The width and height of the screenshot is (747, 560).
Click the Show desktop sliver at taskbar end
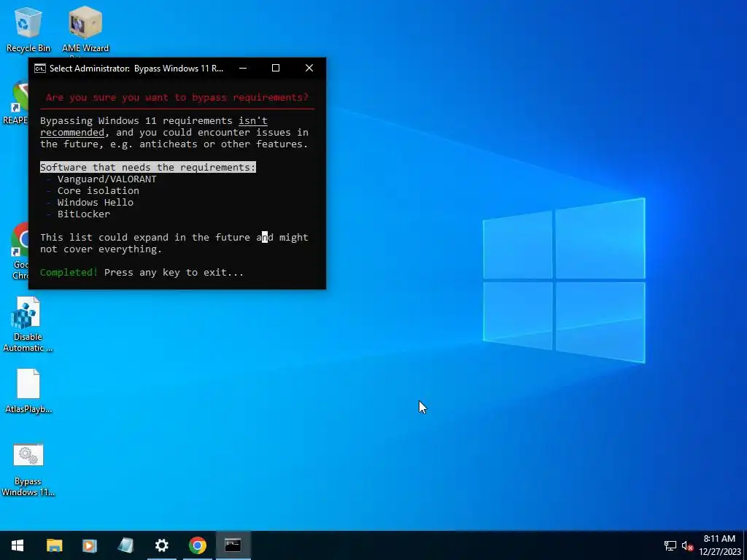pyautogui.click(x=745, y=545)
